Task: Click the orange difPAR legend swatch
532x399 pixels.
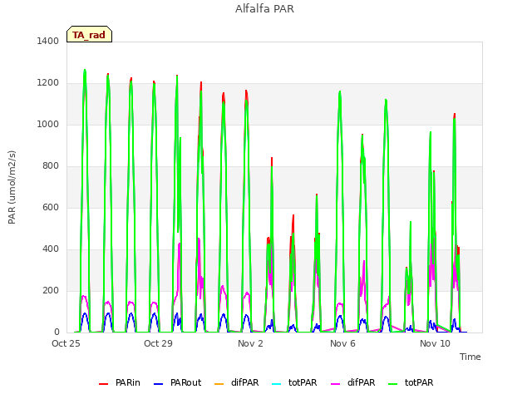Action: [219, 384]
